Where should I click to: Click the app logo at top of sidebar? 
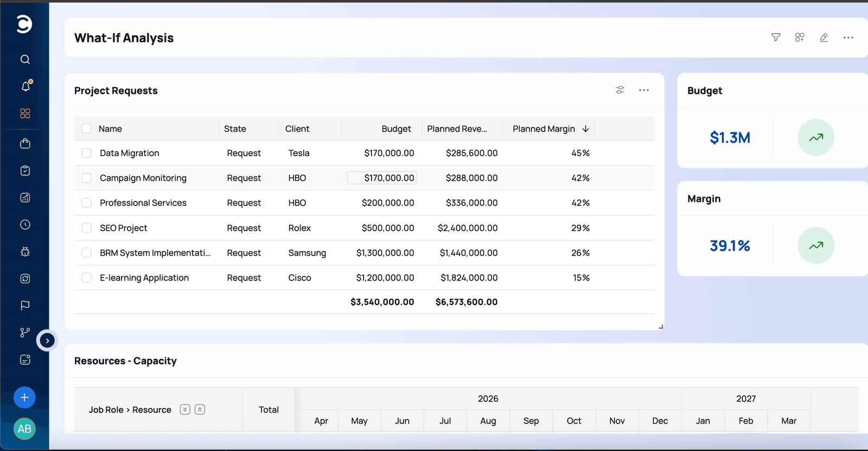[x=24, y=24]
